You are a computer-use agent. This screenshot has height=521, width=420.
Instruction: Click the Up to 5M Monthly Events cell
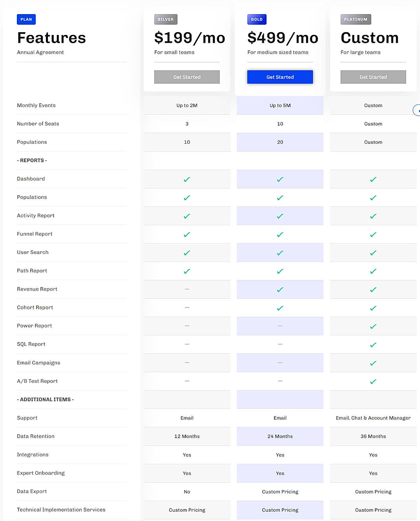pos(280,105)
